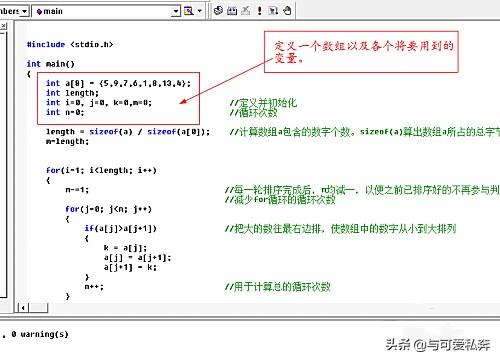Click the int main() line
Screen dimensions: 500x361
click(51, 64)
